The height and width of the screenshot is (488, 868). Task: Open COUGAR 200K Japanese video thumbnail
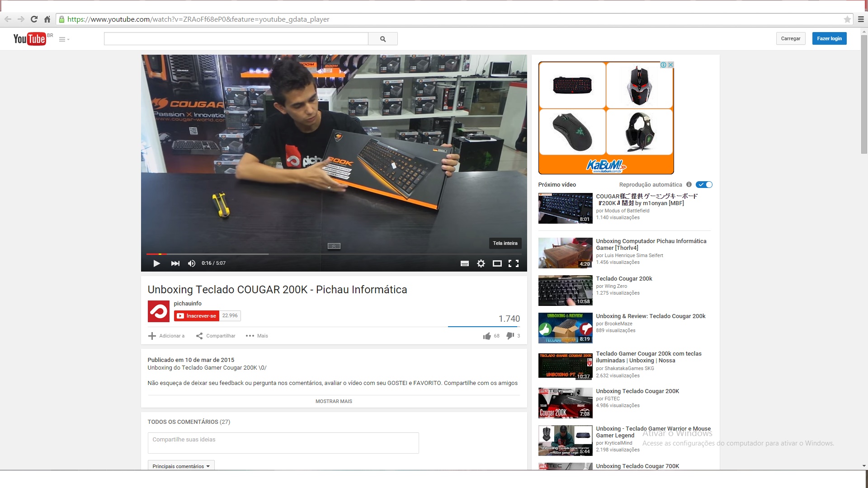565,208
